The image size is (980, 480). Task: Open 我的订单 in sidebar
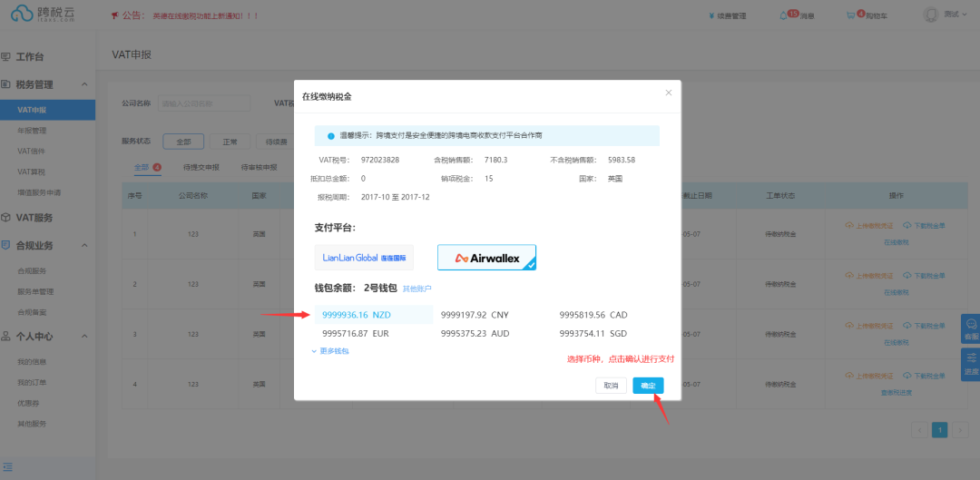(32, 383)
